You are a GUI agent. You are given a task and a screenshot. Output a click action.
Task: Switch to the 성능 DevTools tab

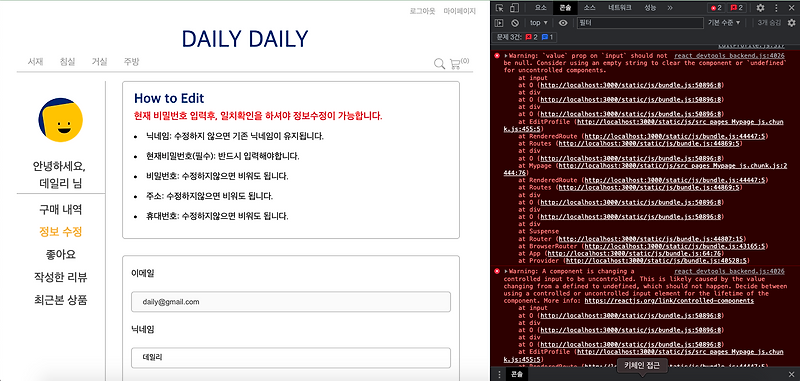click(x=650, y=8)
